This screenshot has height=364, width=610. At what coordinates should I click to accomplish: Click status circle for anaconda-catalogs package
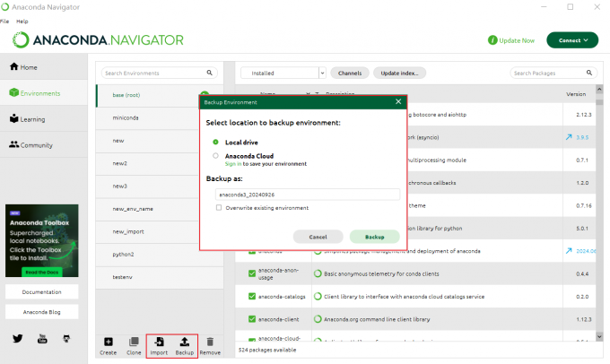(318, 297)
